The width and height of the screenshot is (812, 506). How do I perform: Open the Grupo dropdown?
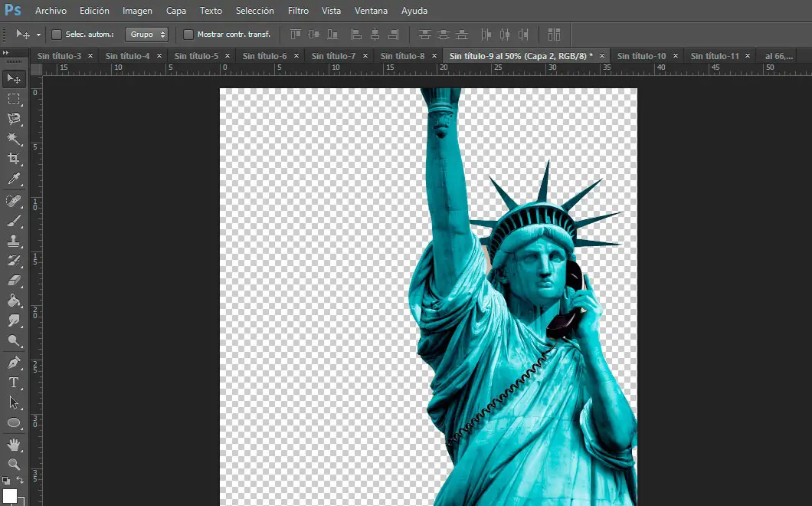click(x=146, y=34)
